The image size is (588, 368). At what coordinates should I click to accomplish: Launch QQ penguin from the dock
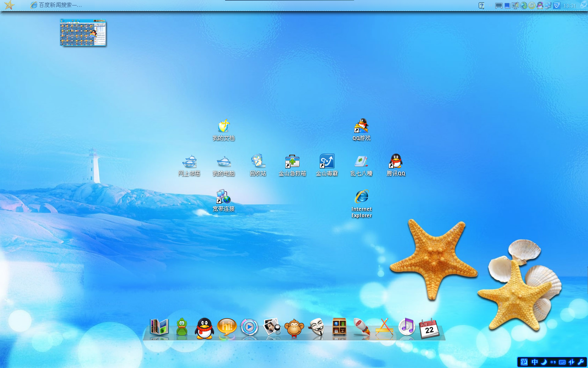(x=204, y=328)
